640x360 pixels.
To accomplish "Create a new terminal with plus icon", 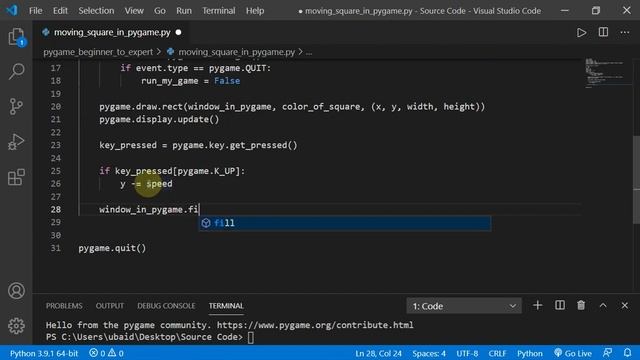I will pyautogui.click(x=538, y=305).
